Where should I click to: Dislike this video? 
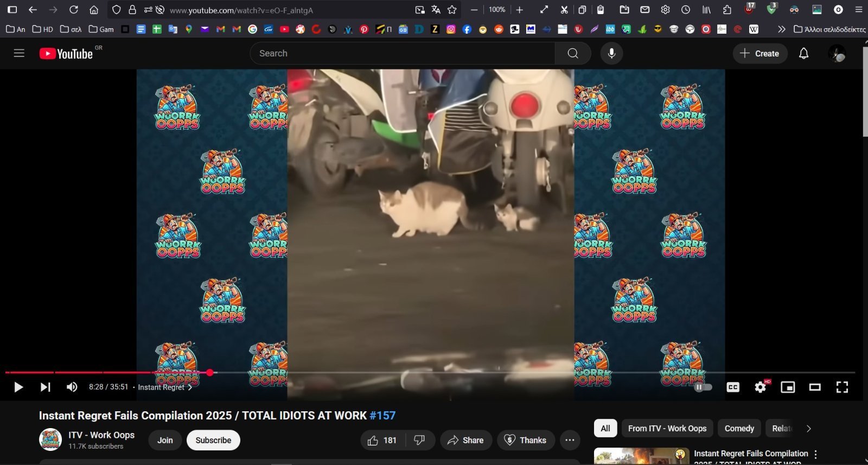[x=419, y=440]
